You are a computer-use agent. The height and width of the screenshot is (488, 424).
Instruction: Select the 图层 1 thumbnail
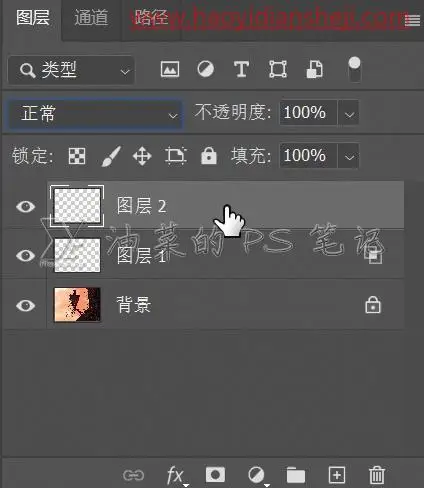(x=77, y=255)
